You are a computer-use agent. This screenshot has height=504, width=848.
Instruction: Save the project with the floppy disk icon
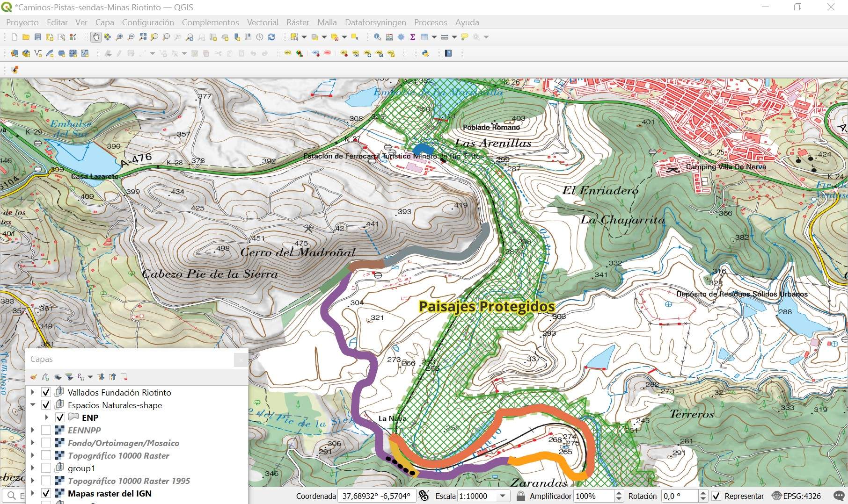click(38, 37)
